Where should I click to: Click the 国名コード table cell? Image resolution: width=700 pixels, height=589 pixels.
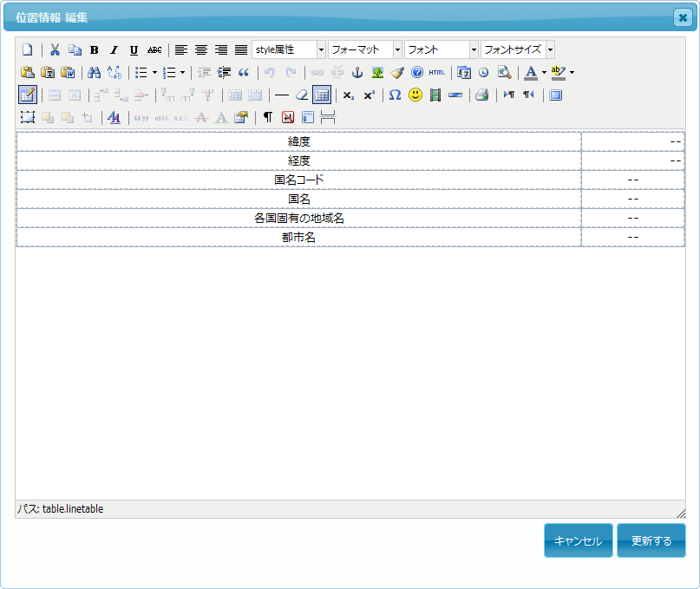pos(298,180)
